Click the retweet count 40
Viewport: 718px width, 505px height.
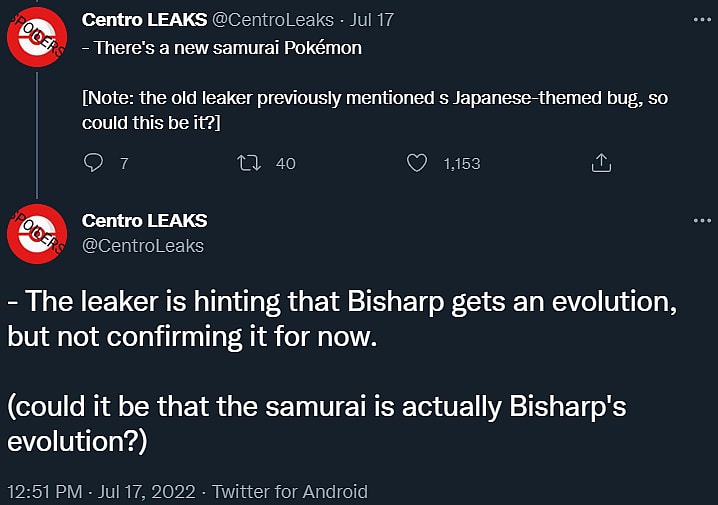285,163
